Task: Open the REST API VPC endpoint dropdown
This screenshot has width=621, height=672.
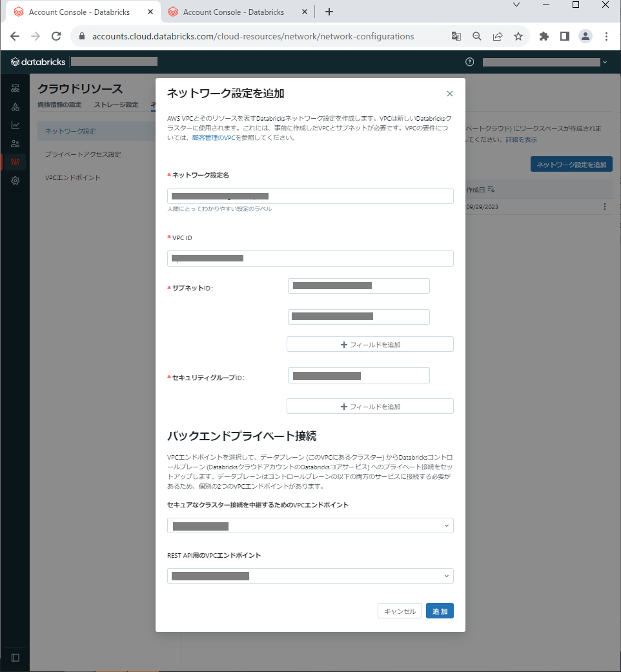Action: (310, 575)
